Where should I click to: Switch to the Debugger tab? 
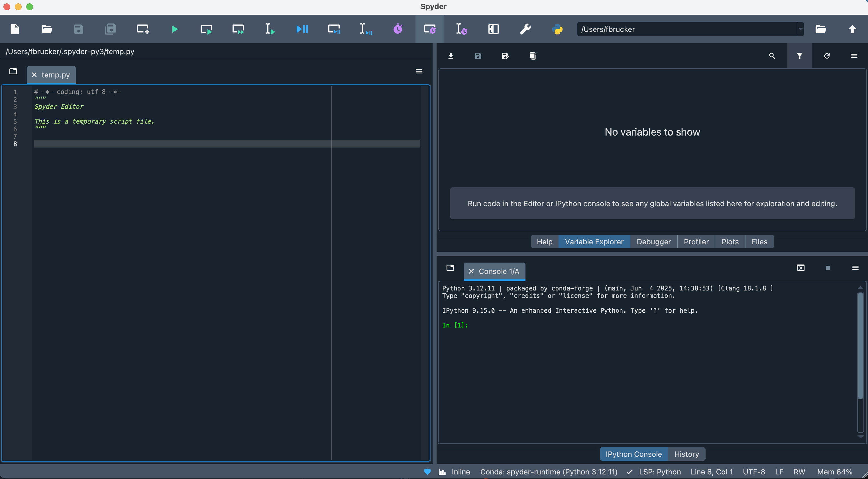click(x=654, y=241)
